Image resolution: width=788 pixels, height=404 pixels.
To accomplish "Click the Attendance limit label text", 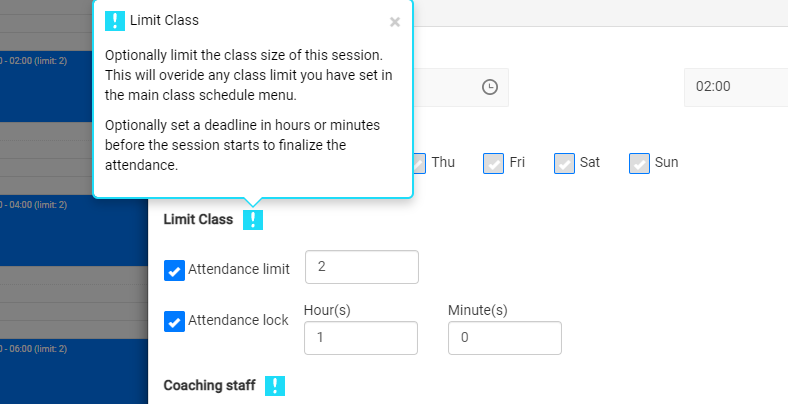I will 239,269.
